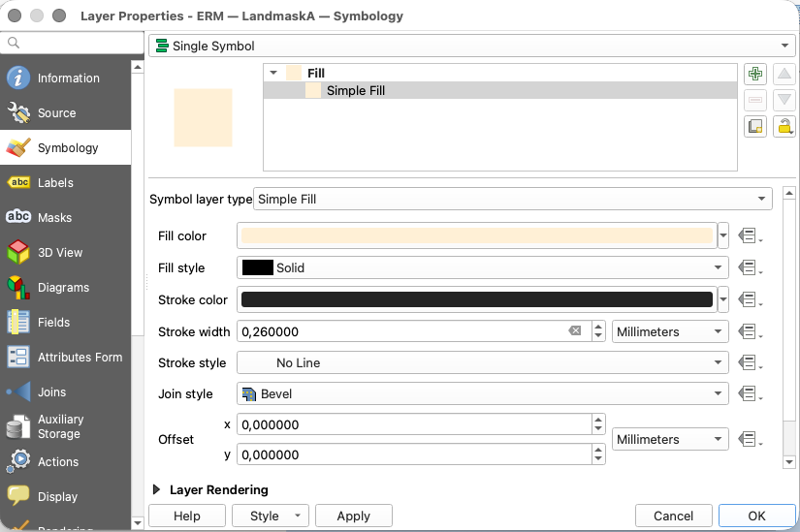This screenshot has width=800, height=532.
Task: Open data-defined override for Stroke width
Action: 747,331
